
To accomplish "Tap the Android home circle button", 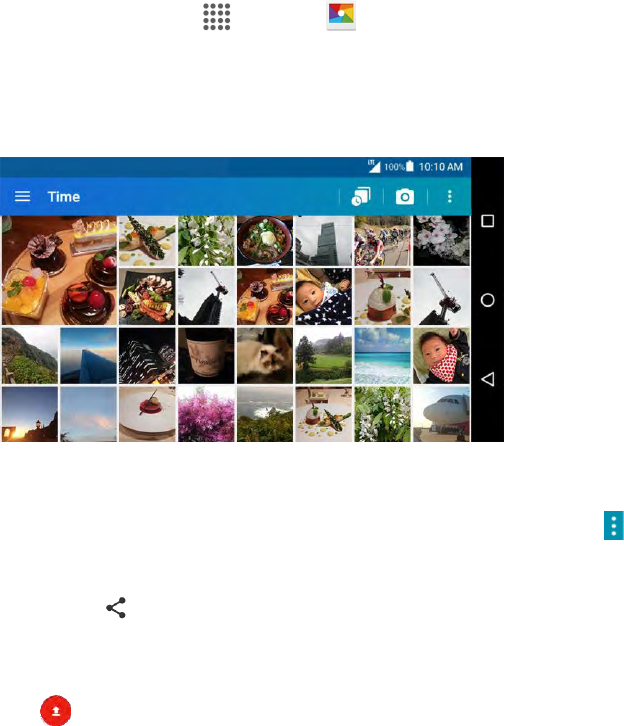I will (x=487, y=300).
